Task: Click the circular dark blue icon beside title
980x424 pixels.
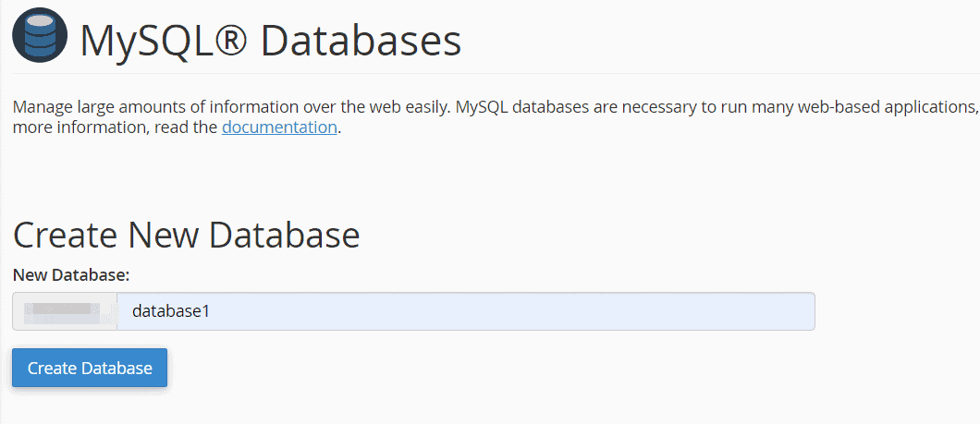Action: coord(40,35)
